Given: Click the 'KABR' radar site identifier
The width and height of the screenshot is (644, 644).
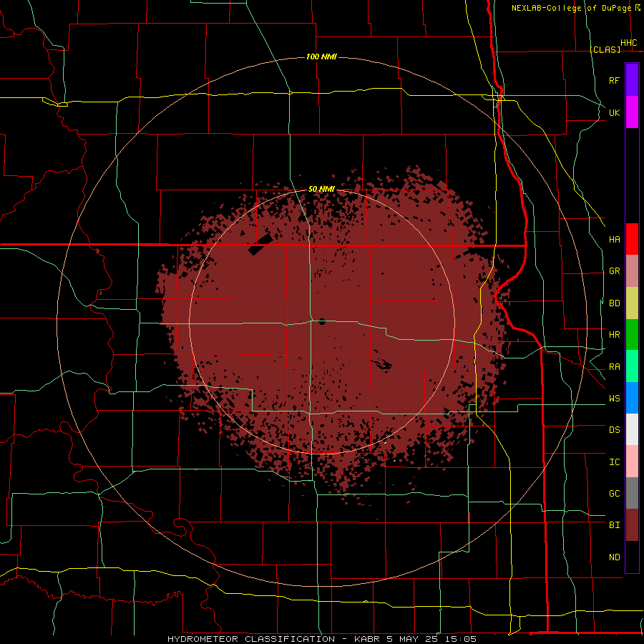Looking at the screenshot, I should pos(368,639).
